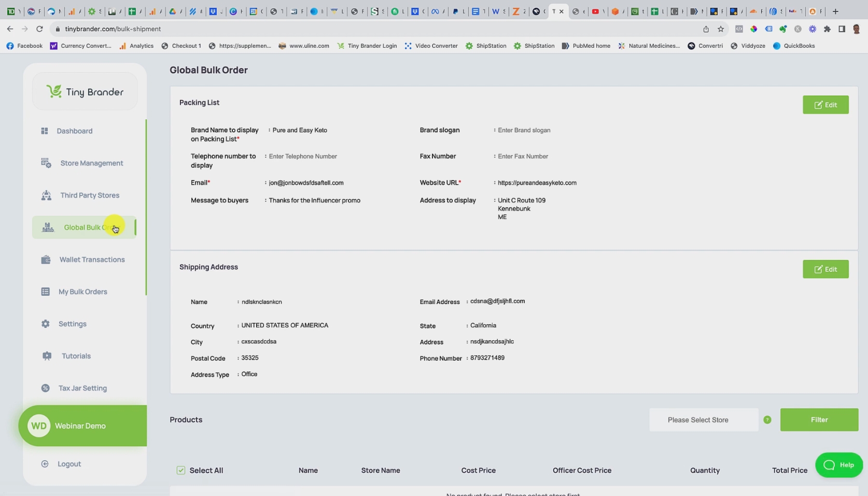Open the My Bulk Orders icon

pos(45,292)
